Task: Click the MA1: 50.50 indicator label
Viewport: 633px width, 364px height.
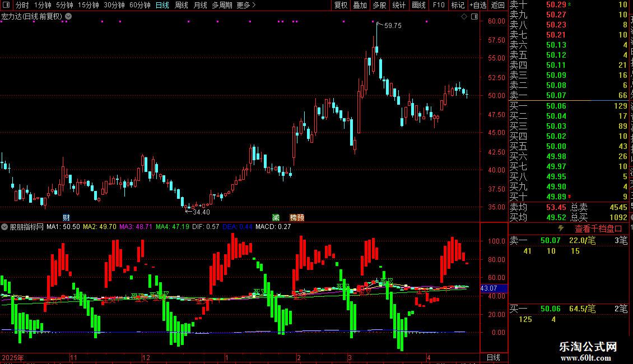Action: coord(63,227)
